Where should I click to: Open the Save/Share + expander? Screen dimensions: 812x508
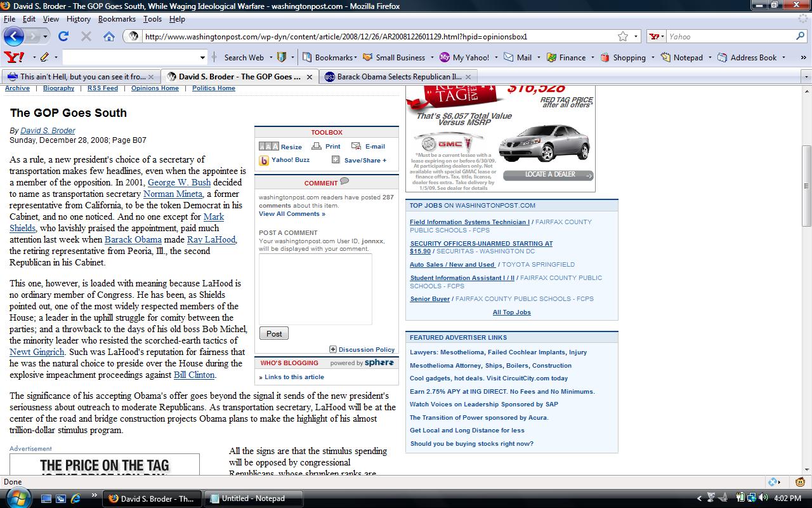point(336,160)
